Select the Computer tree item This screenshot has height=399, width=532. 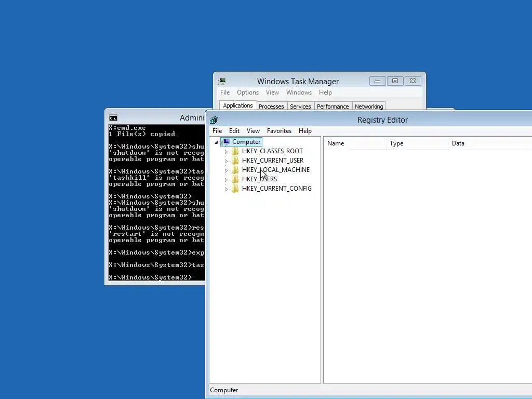tap(246, 142)
